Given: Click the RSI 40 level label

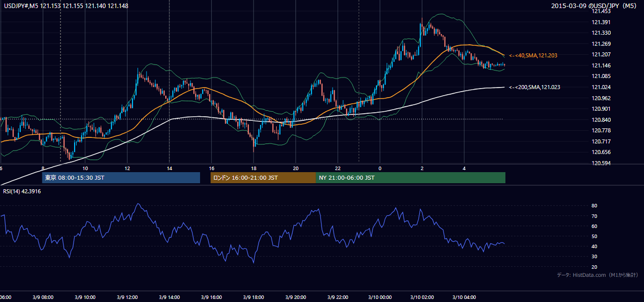Looking at the screenshot, I should pyautogui.click(x=595, y=246).
